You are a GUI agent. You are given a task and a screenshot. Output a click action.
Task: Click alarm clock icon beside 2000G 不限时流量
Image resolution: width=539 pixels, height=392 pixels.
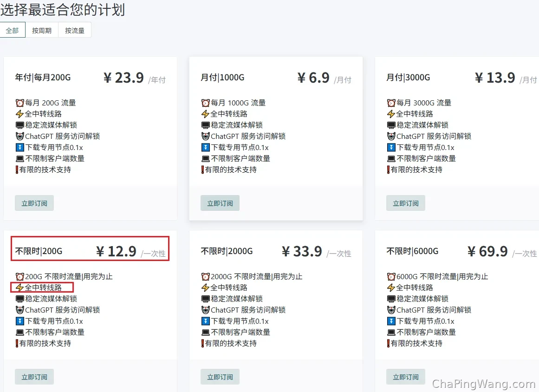coord(206,276)
